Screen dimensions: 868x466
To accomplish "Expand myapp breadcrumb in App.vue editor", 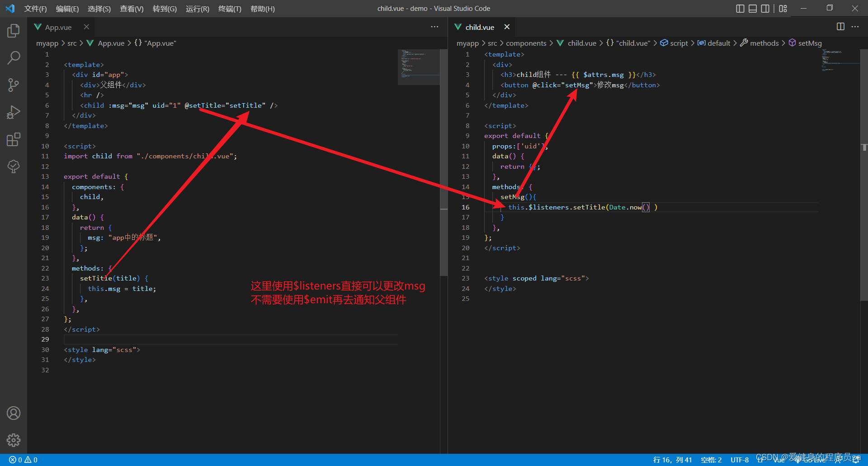I will point(47,43).
